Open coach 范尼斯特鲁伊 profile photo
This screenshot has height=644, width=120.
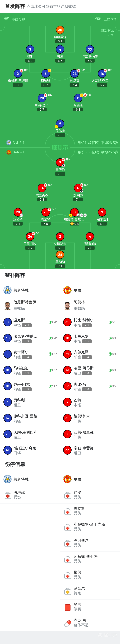(8, 306)
